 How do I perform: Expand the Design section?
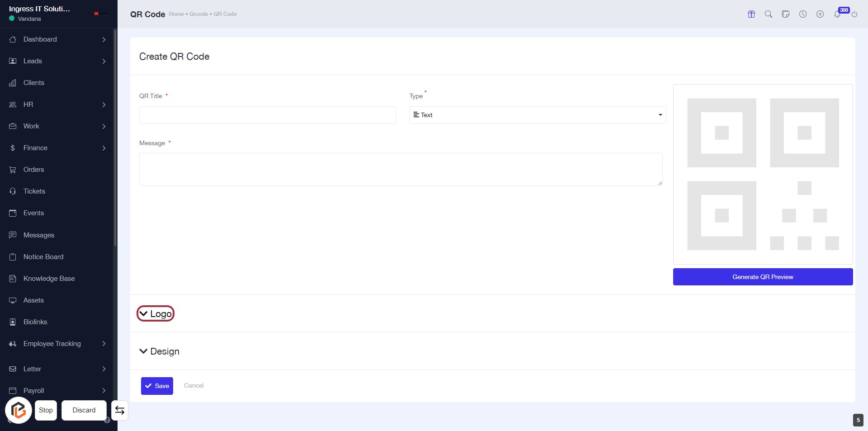pyautogui.click(x=160, y=351)
